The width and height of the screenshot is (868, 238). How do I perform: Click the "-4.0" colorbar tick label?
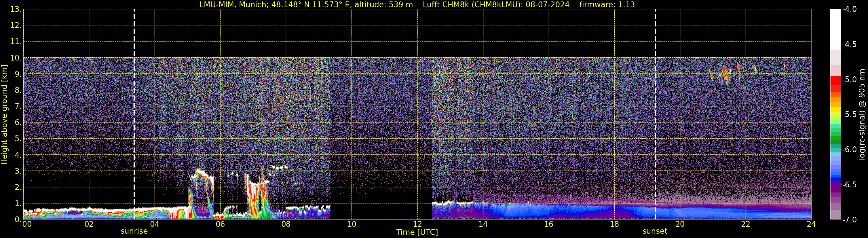pos(850,10)
